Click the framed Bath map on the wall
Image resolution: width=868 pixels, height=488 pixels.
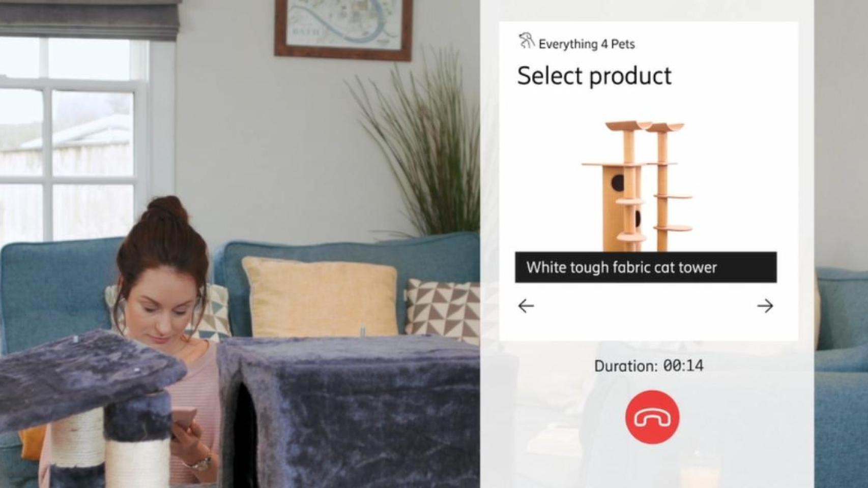click(343, 29)
